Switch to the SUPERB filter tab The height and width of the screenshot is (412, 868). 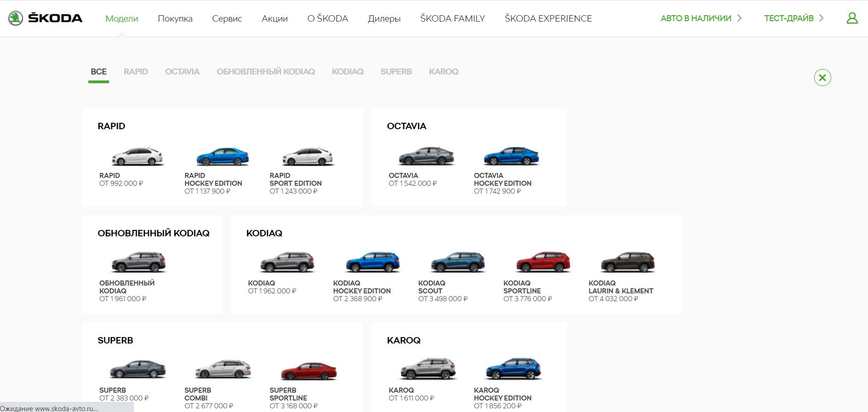click(396, 72)
